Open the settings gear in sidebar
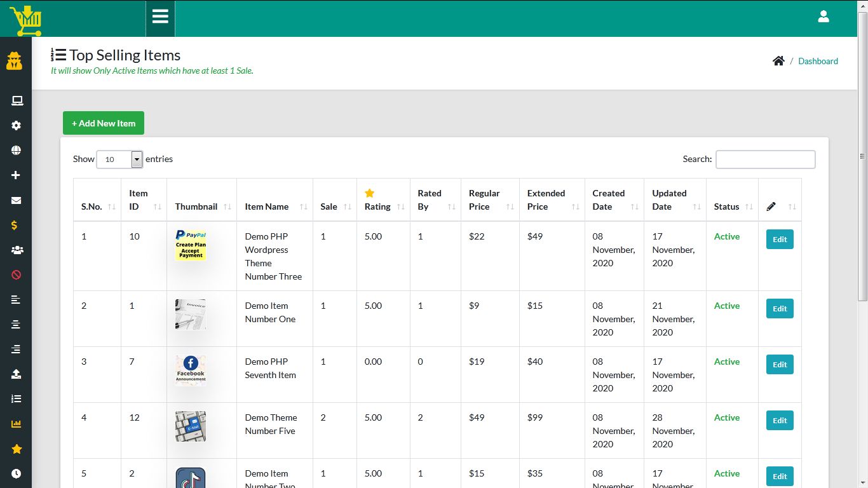The width and height of the screenshot is (868, 488). [16, 126]
